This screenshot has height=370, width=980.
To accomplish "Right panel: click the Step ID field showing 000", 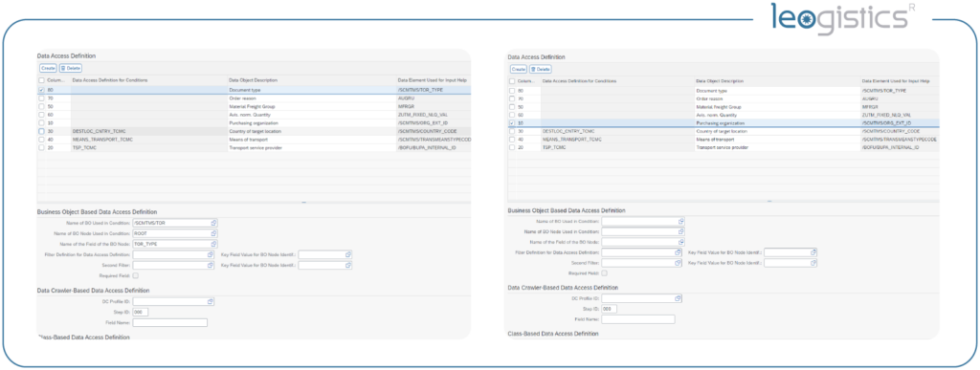I will click(x=609, y=309).
